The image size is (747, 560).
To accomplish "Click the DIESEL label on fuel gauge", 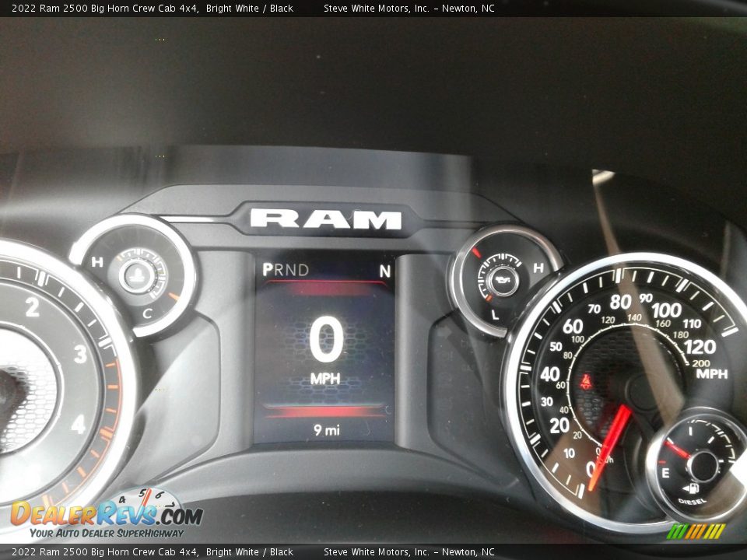I will coord(692,501).
